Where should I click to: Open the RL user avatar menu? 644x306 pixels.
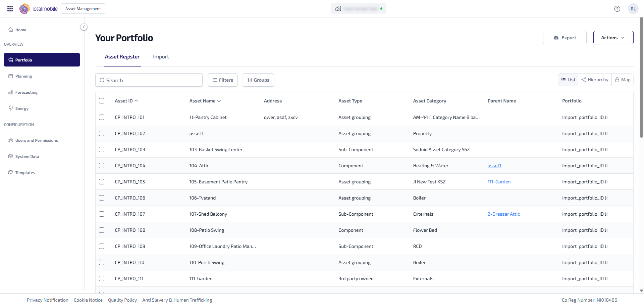click(x=633, y=9)
